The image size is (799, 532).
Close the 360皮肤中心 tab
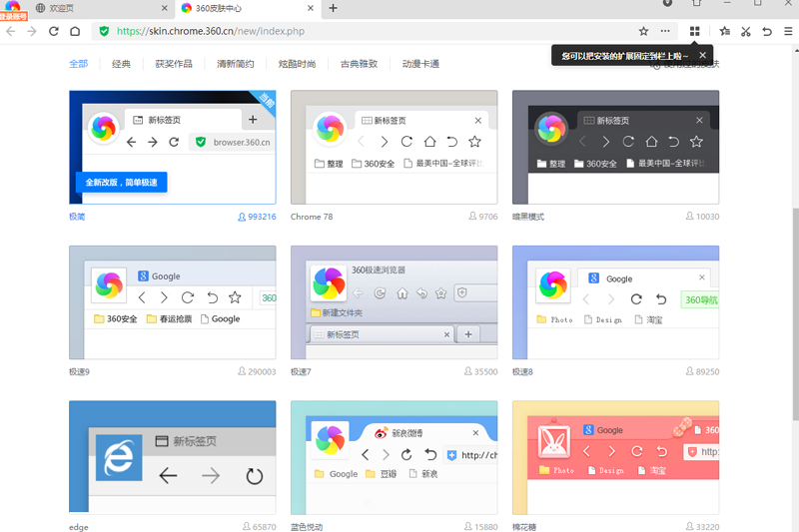coord(311,8)
